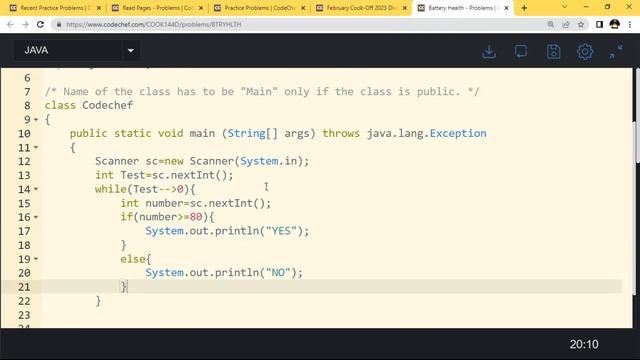
Task: Open the Chrome profile avatar
Action: [x=615, y=24]
